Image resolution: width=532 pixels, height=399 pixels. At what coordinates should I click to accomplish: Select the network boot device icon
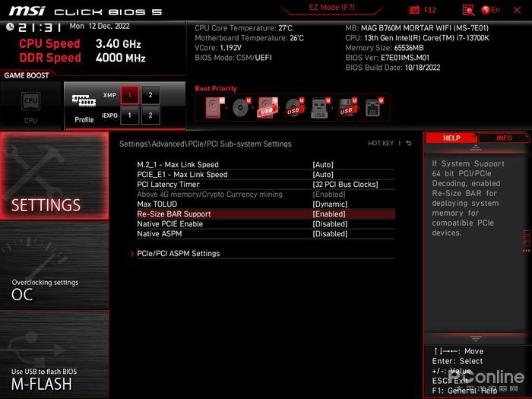[x=374, y=108]
